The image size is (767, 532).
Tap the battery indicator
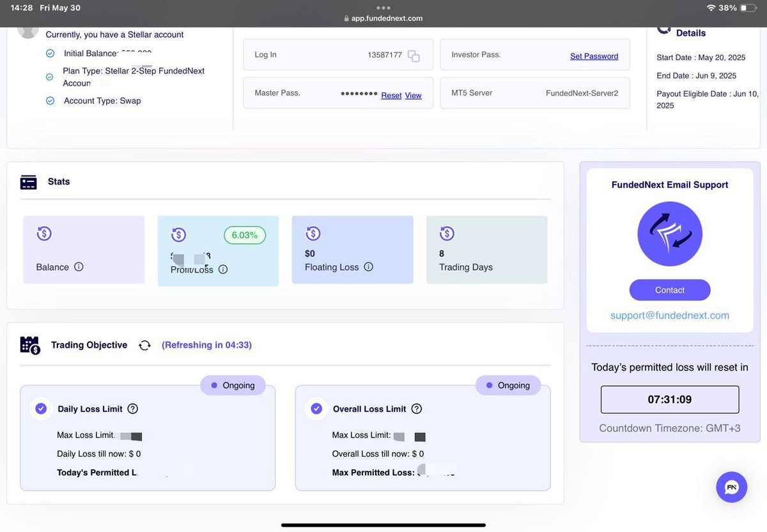749,8
